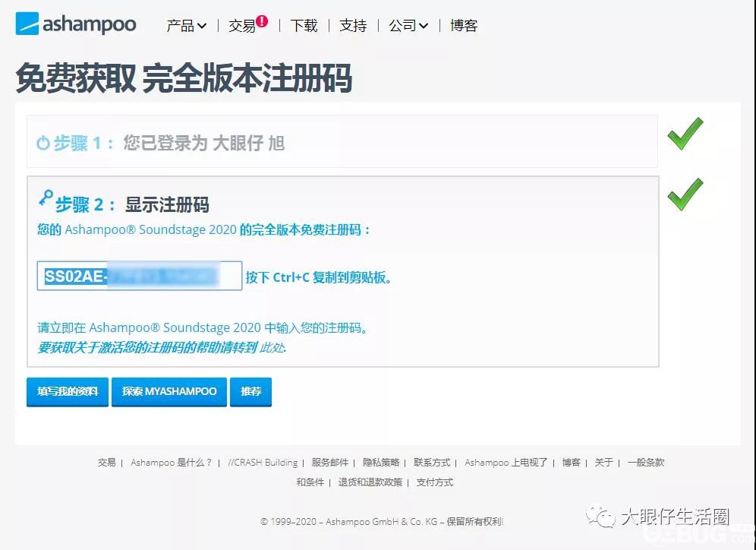Viewport: 756px width, 550px height.
Task: Click the green checkmark for step 2
Action: [685, 194]
